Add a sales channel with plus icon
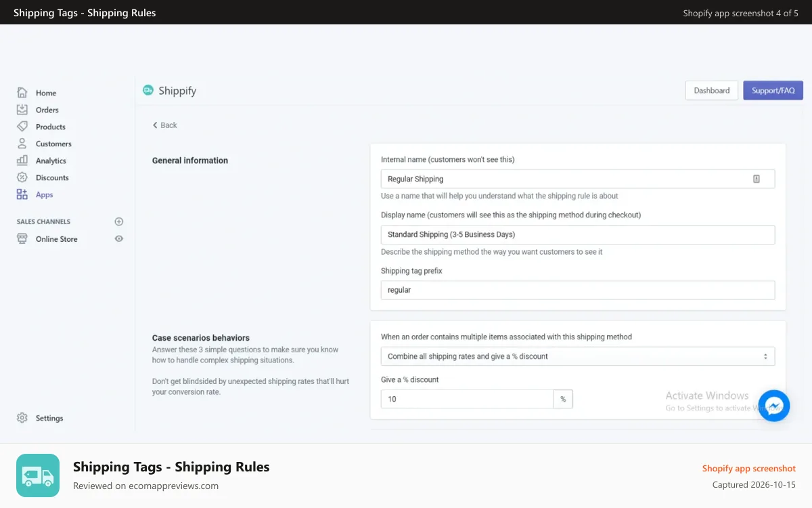The image size is (812, 508). (119, 221)
